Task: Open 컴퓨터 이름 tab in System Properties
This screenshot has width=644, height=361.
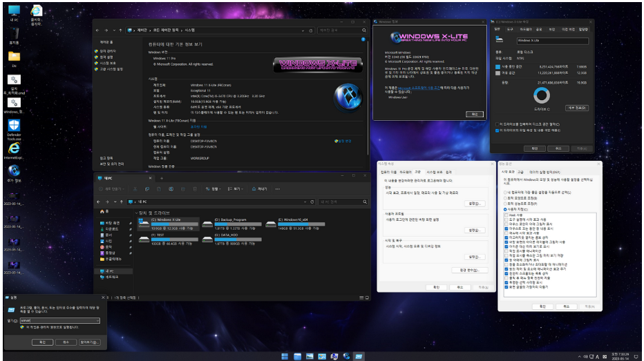Action: coord(388,173)
